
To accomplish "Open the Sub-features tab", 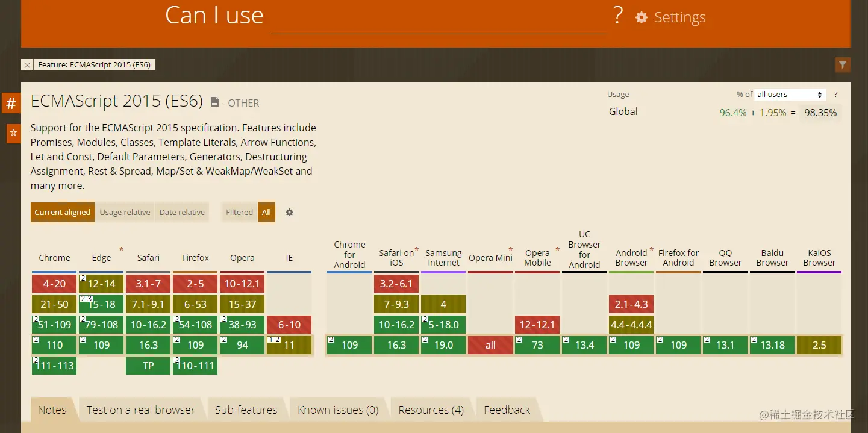I will pyautogui.click(x=246, y=410).
